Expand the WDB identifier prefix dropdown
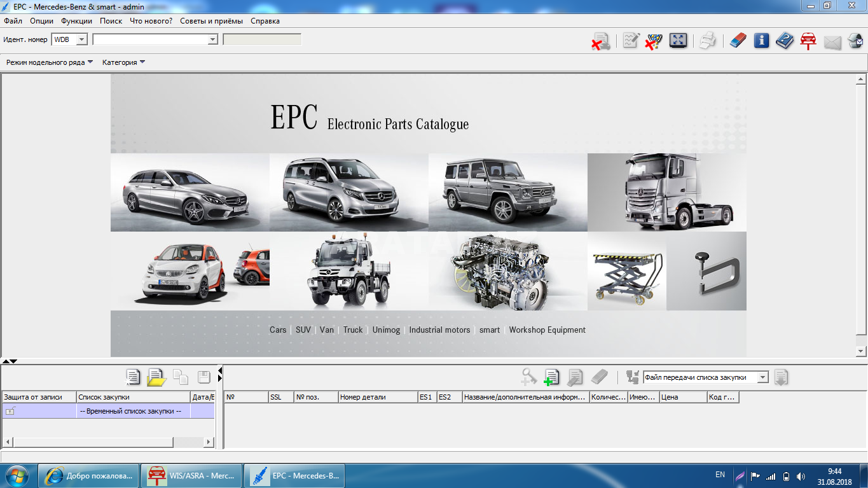 point(81,39)
